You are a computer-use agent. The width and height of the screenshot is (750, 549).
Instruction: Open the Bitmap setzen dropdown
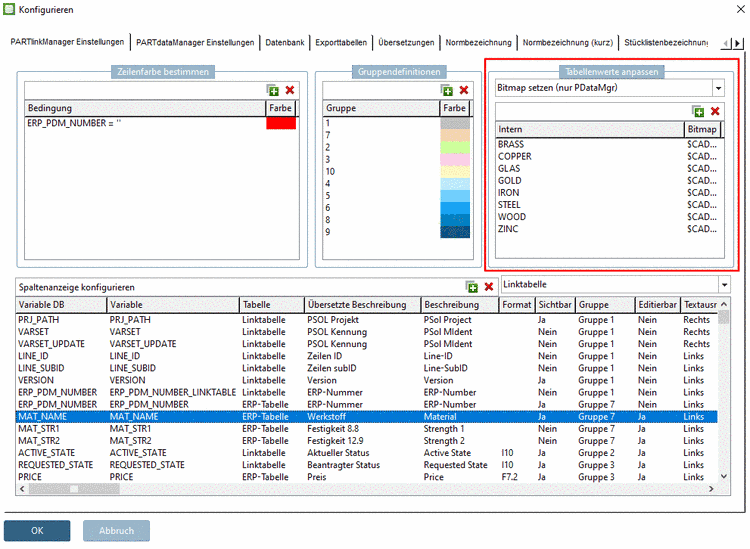pyautogui.click(x=717, y=88)
